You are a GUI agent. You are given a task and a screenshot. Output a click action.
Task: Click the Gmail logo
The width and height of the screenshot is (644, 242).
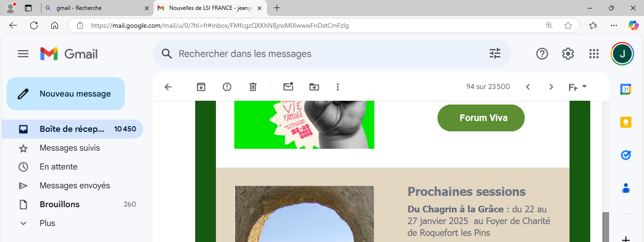(x=69, y=54)
